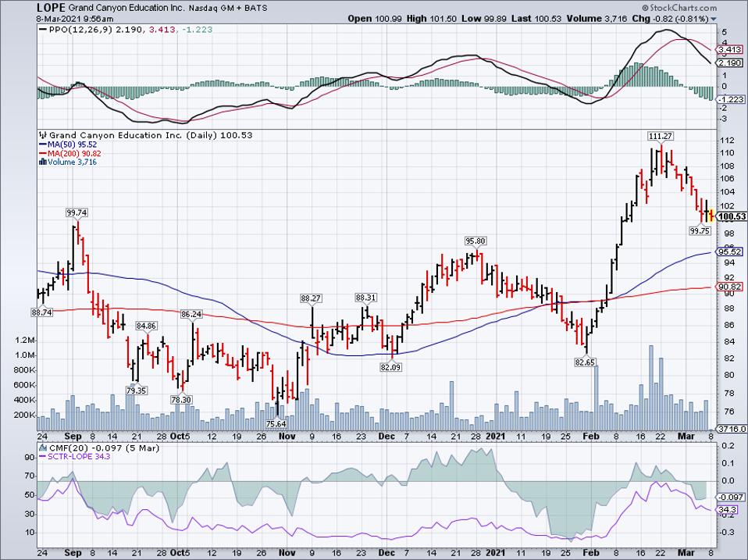Click the 99.75 recent low label
The width and height of the screenshot is (748, 560).
coord(700,230)
